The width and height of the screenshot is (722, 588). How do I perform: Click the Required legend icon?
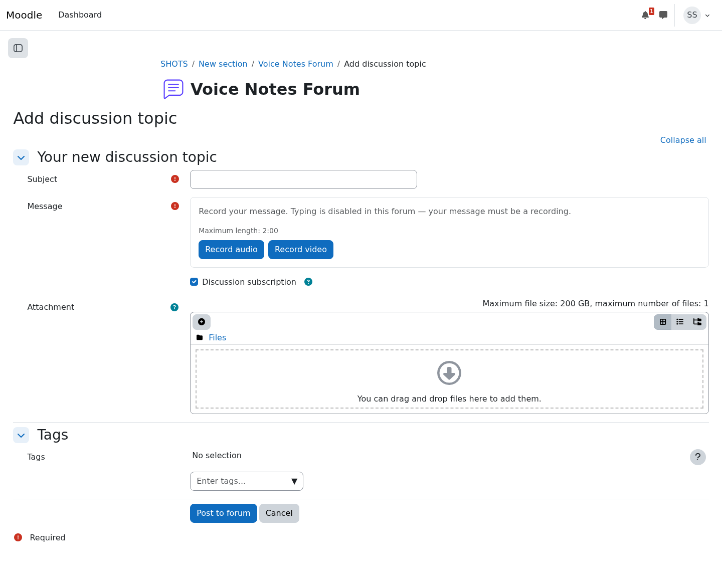point(18,537)
